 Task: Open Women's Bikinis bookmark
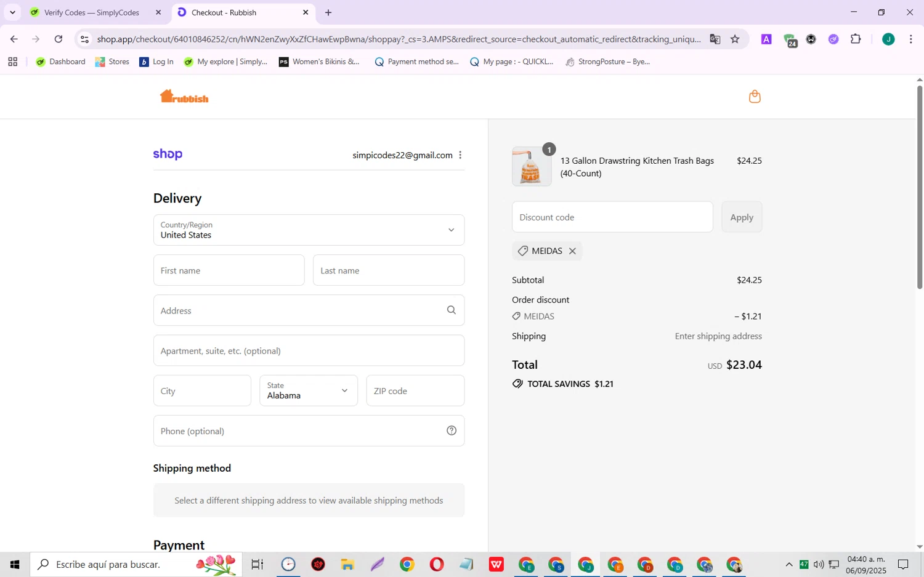point(319,62)
